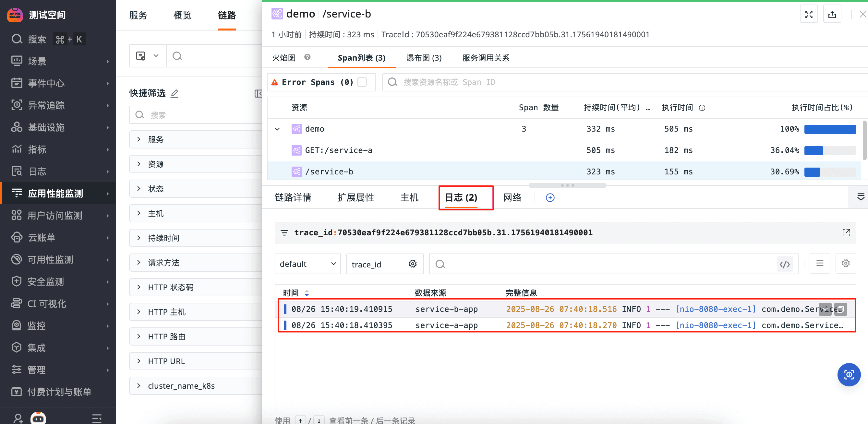Enable the Error Spans checkbox

(x=362, y=82)
